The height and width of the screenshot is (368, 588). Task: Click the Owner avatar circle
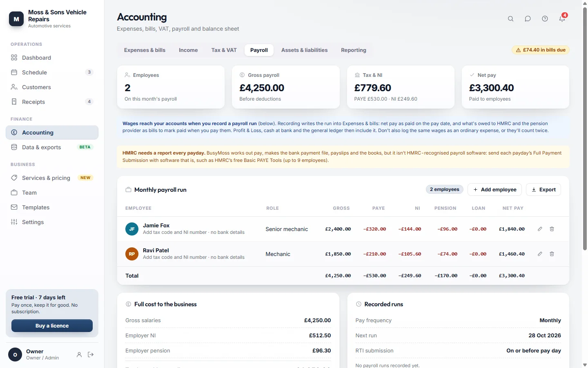tap(15, 355)
